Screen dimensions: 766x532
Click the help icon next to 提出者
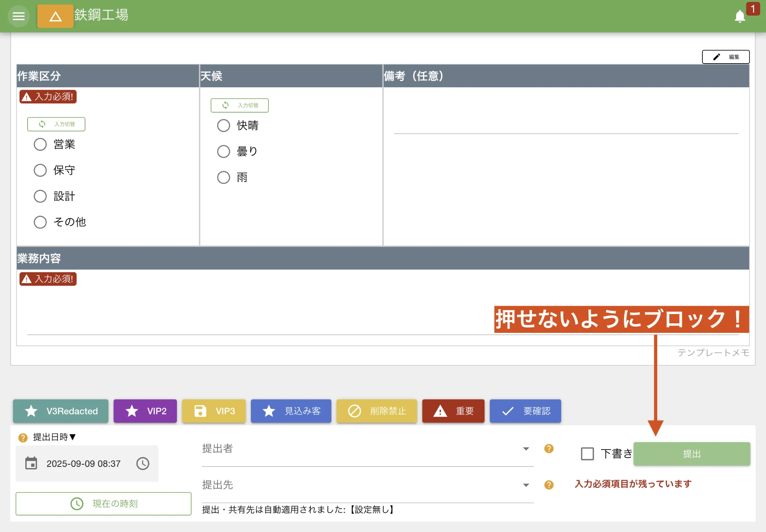pos(549,449)
